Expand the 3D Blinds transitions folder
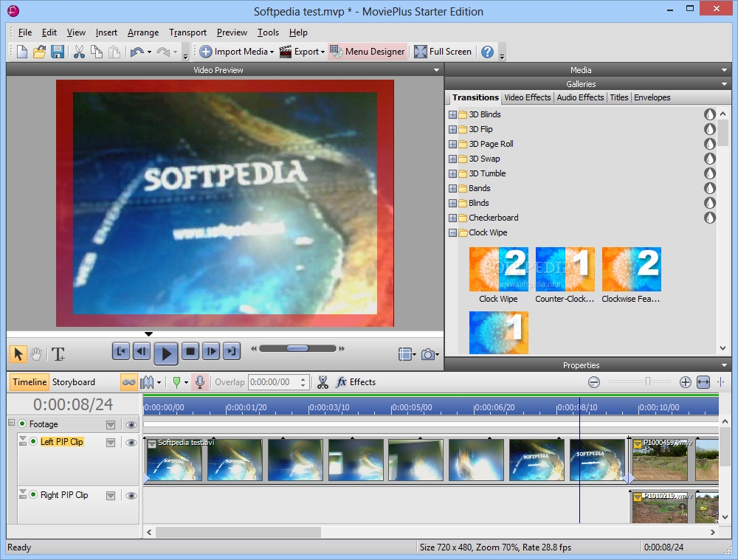The height and width of the screenshot is (560, 738). [452, 114]
